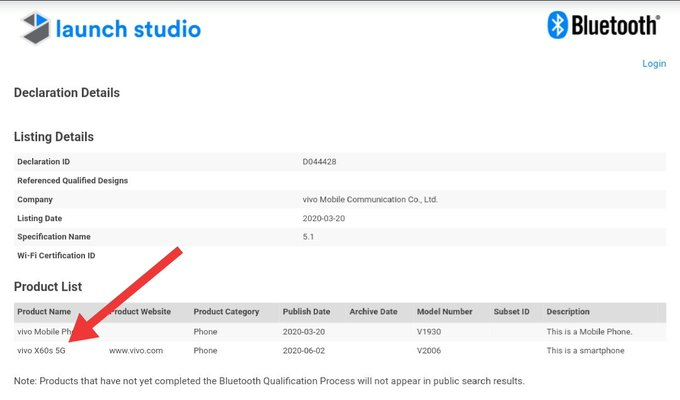Select Phone category in V1930 row
This screenshot has width=680, height=400.
[205, 331]
